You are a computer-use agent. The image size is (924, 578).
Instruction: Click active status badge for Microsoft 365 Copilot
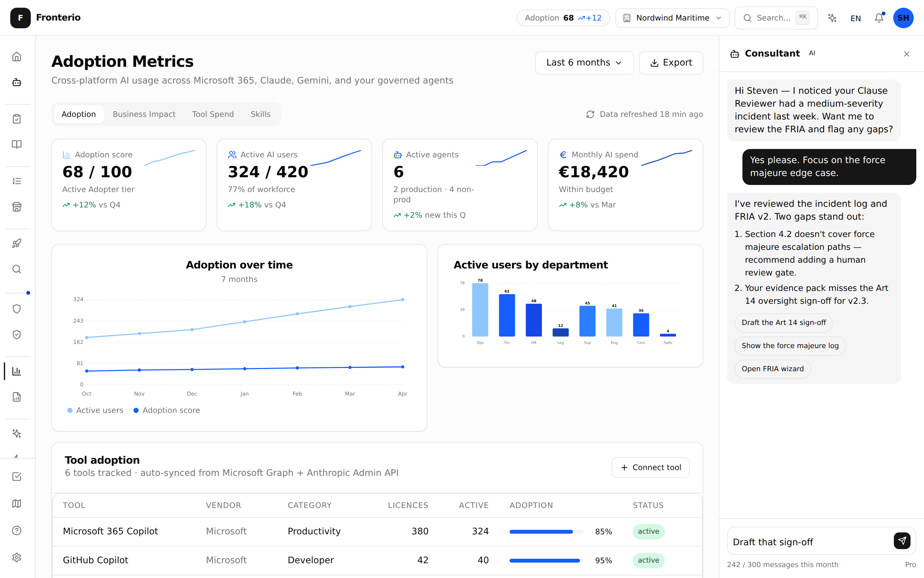pyautogui.click(x=648, y=531)
